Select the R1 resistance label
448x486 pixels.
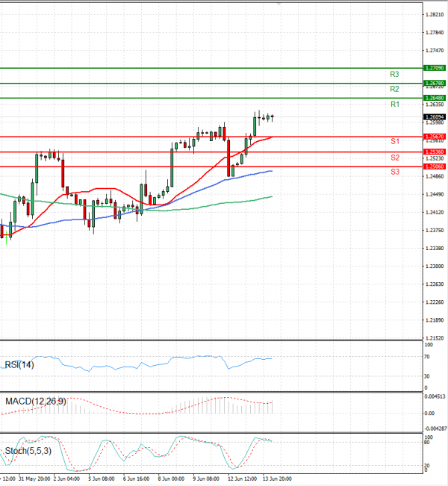(395, 105)
